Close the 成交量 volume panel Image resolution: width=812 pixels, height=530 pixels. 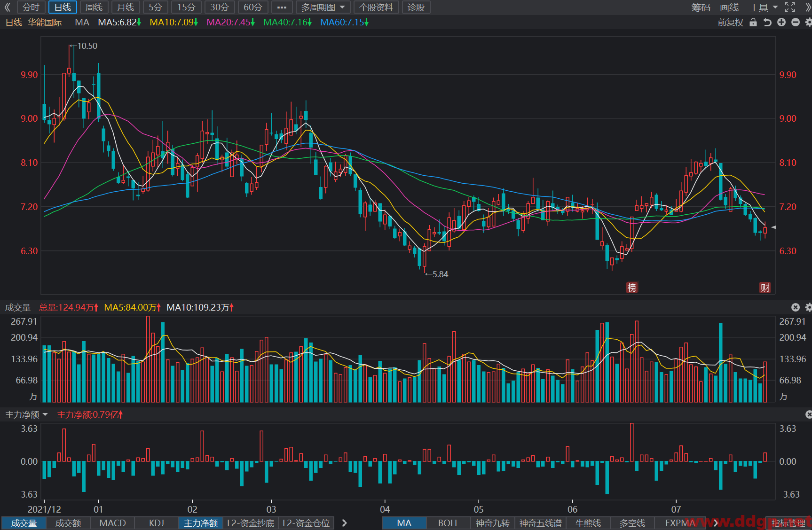[x=796, y=307]
